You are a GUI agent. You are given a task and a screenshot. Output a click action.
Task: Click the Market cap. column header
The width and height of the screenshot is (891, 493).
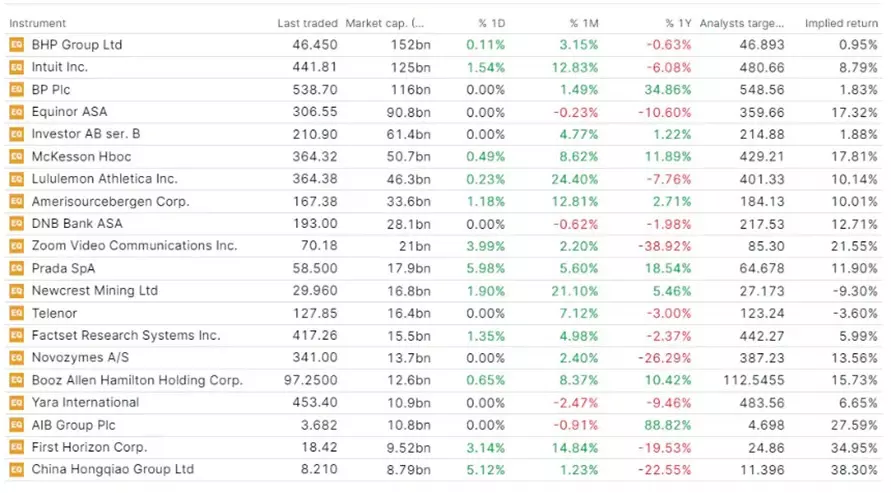pyautogui.click(x=384, y=23)
